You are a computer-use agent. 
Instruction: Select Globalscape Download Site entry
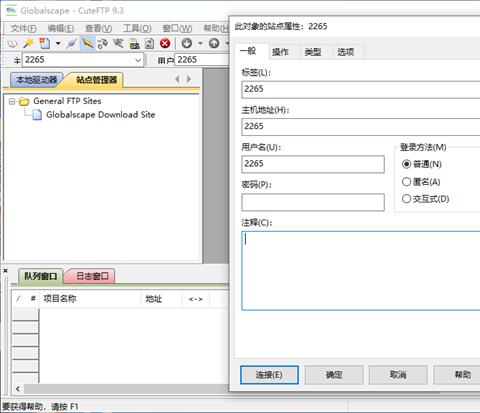coord(101,115)
